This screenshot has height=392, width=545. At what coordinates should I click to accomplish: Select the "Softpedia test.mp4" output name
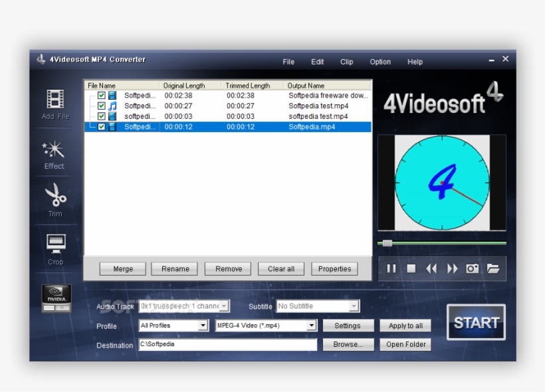(318, 106)
